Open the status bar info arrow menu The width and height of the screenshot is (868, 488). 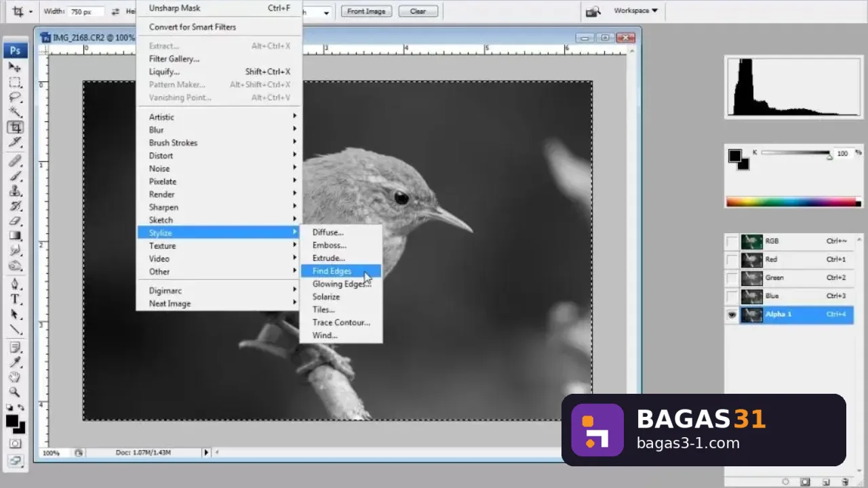(x=206, y=452)
